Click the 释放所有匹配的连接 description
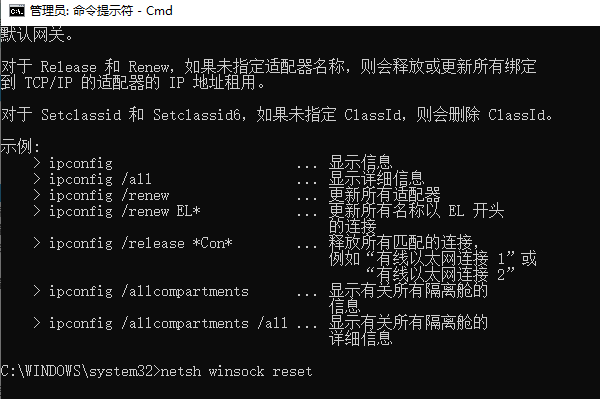600x399 pixels. pyautogui.click(x=400, y=243)
